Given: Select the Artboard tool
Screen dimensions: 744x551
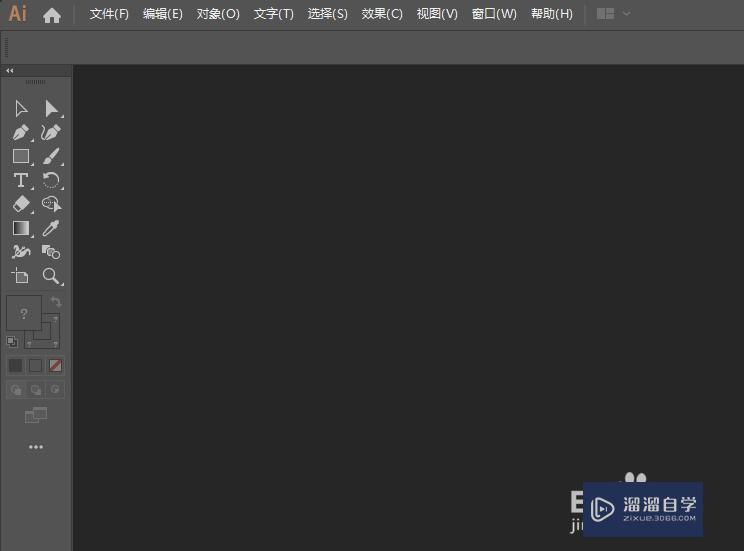Looking at the screenshot, I should 20,276.
